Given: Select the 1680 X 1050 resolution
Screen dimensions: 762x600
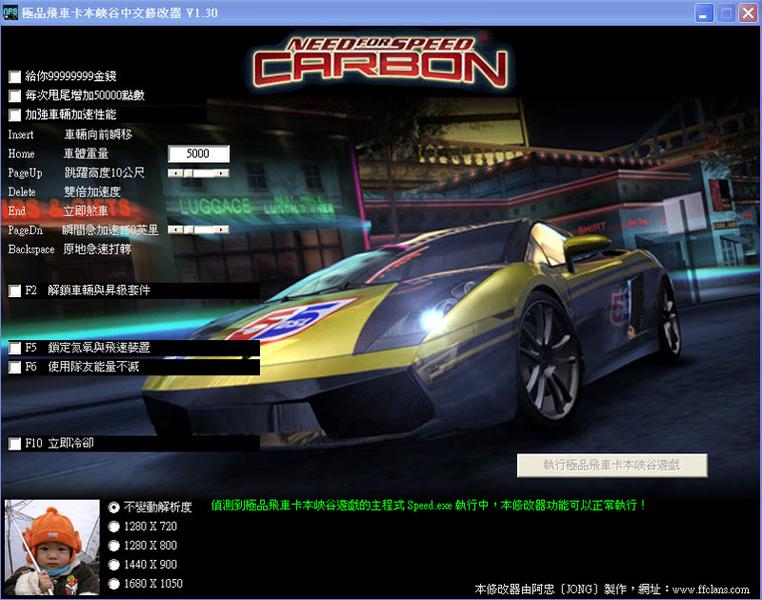Looking at the screenshot, I should (114, 583).
